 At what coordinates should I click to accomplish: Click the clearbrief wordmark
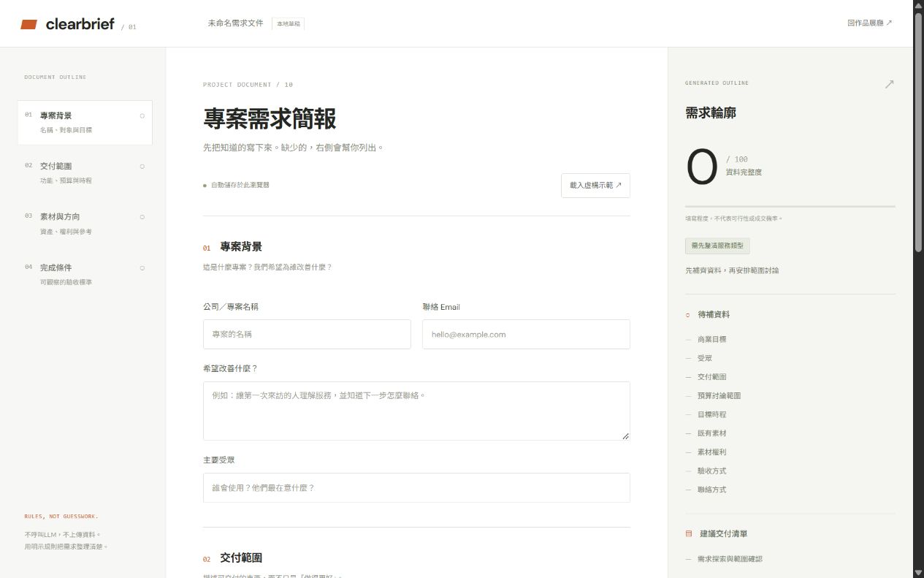[x=80, y=24]
